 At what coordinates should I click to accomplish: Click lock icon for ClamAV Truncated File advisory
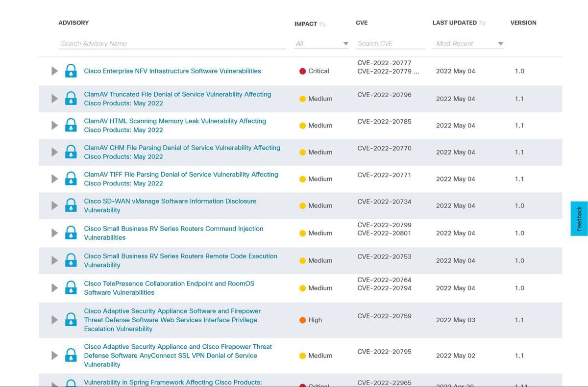click(x=71, y=98)
